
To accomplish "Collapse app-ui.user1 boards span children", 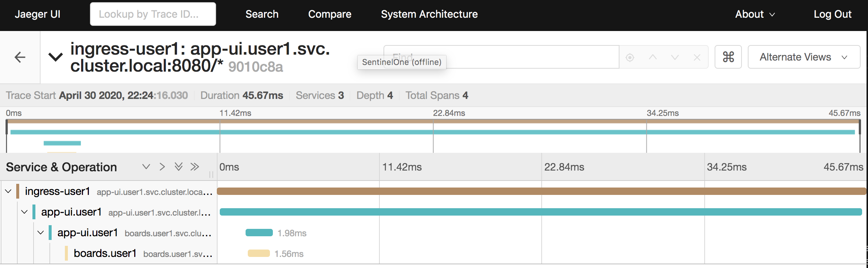I will (x=41, y=233).
